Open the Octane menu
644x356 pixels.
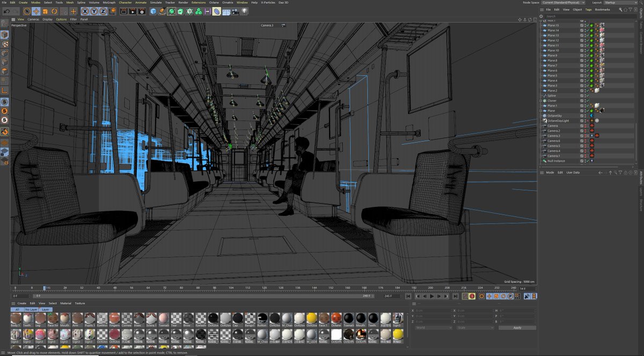pos(214,2)
